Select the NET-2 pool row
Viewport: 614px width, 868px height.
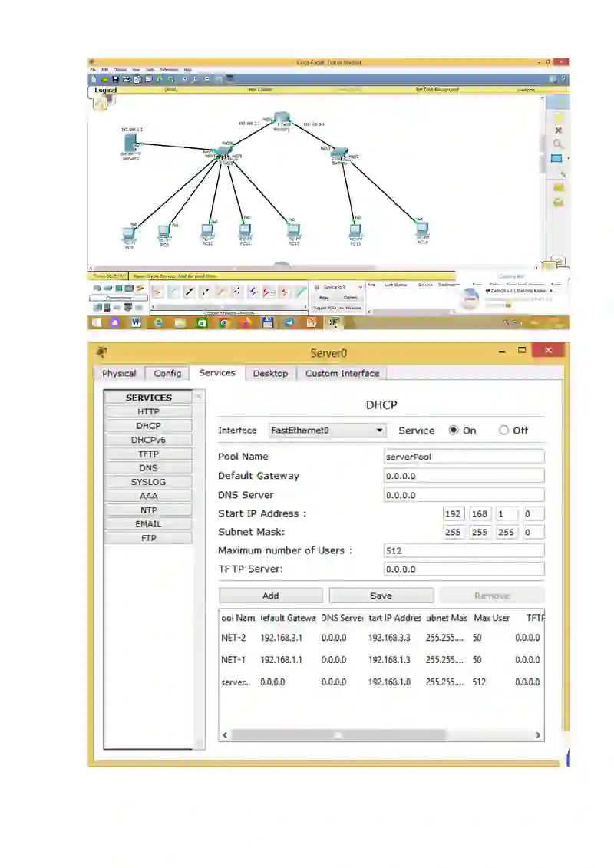point(381,638)
